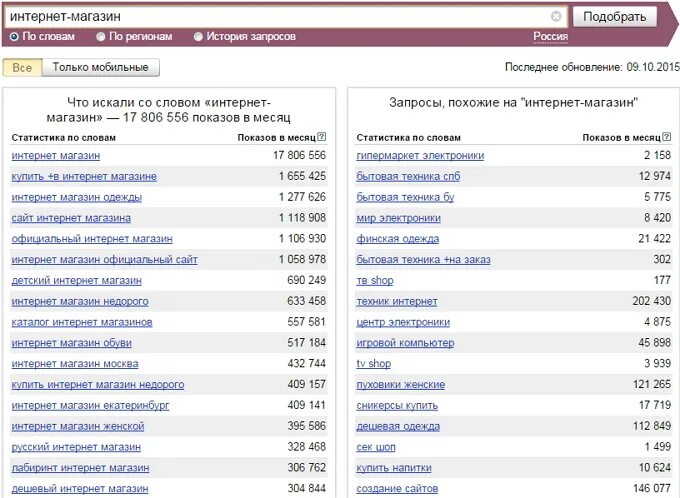Image resolution: width=680 pixels, height=498 pixels.
Task: Open 'интернет магазин женской' link
Action: pos(78,426)
